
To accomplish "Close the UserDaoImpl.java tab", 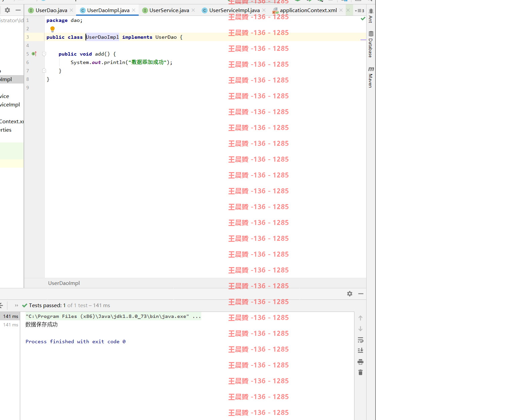I will [x=134, y=10].
